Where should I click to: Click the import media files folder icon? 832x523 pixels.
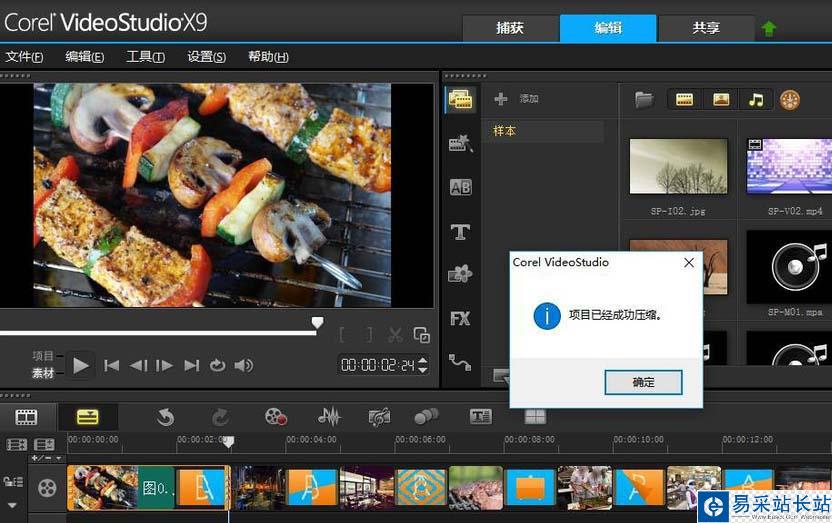coord(644,99)
